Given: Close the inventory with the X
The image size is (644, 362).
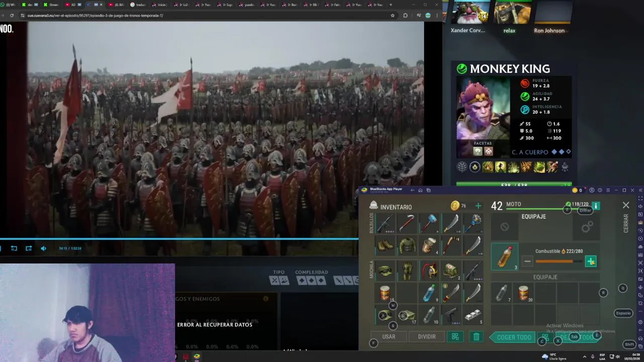Looking at the screenshot, I should (x=626, y=205).
